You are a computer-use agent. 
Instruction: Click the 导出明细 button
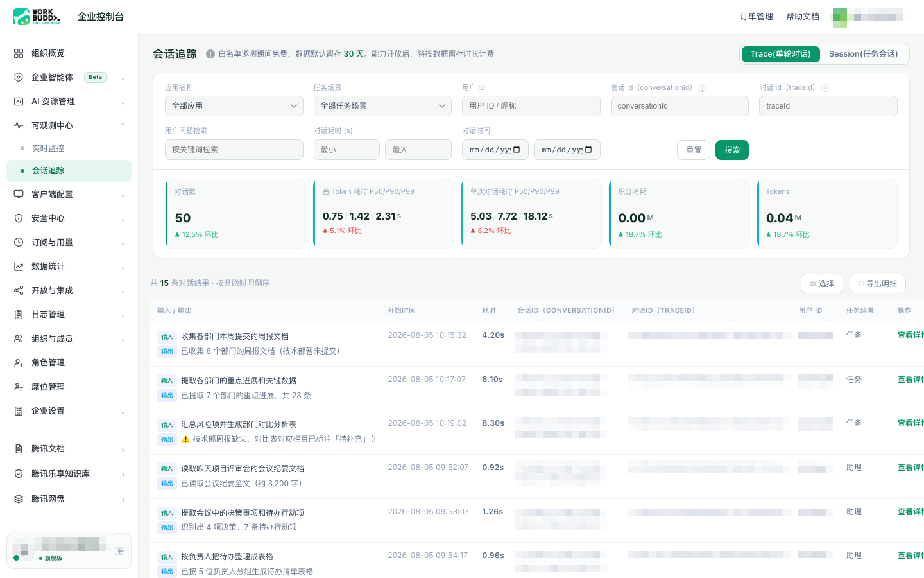click(x=878, y=284)
